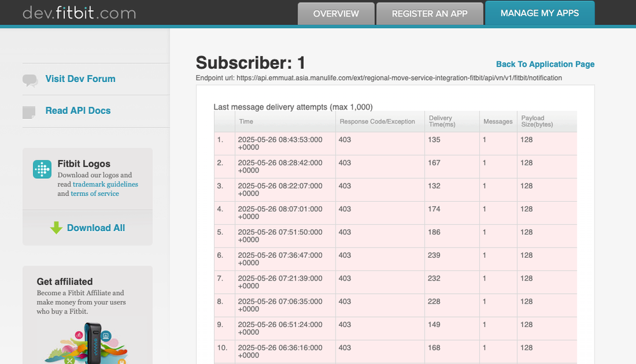This screenshot has height=364, width=636.
Task: Click the Time column header
Action: [246, 122]
